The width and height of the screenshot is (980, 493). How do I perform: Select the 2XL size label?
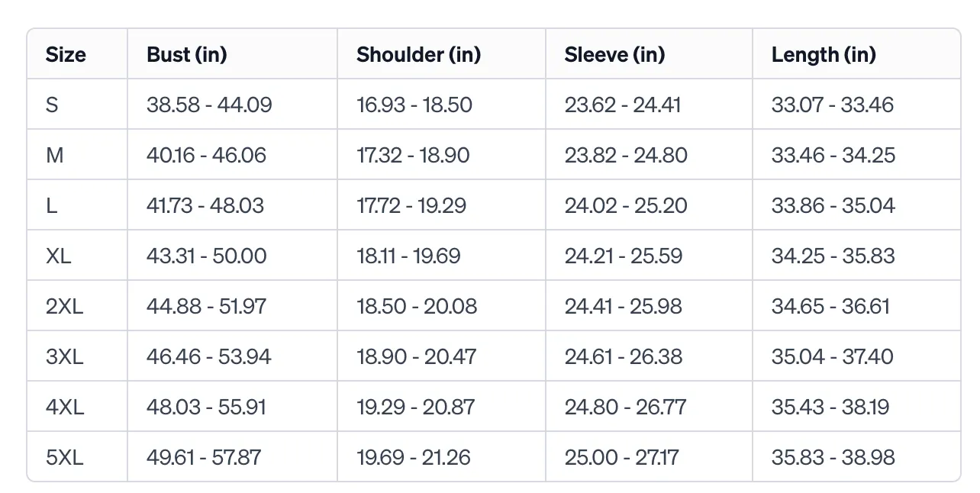[x=64, y=306]
